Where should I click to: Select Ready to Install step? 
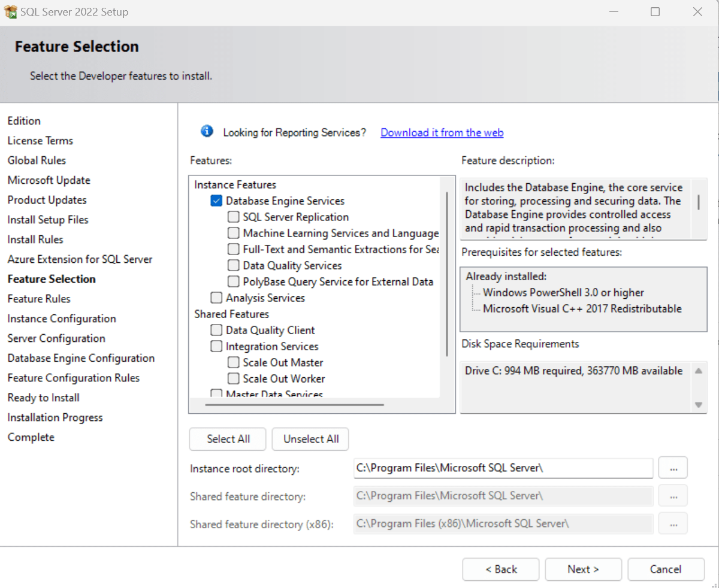point(43,398)
